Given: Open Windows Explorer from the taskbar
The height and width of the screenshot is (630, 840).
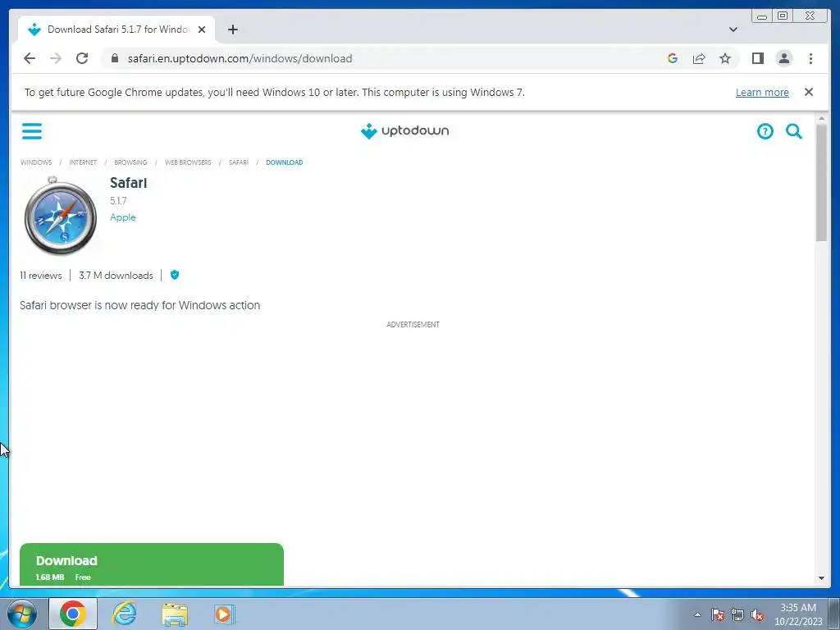Looking at the screenshot, I should (175, 614).
